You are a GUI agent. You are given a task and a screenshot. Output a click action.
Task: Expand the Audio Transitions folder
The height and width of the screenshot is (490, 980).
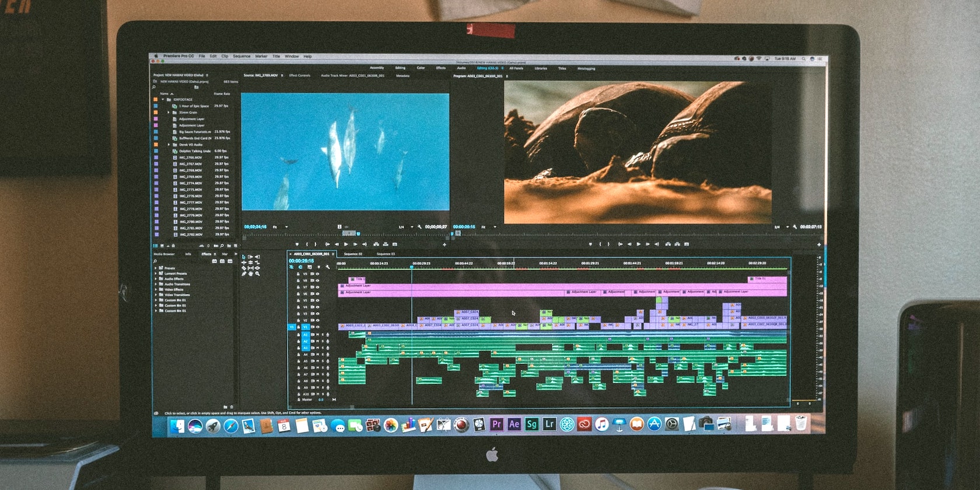tap(156, 284)
